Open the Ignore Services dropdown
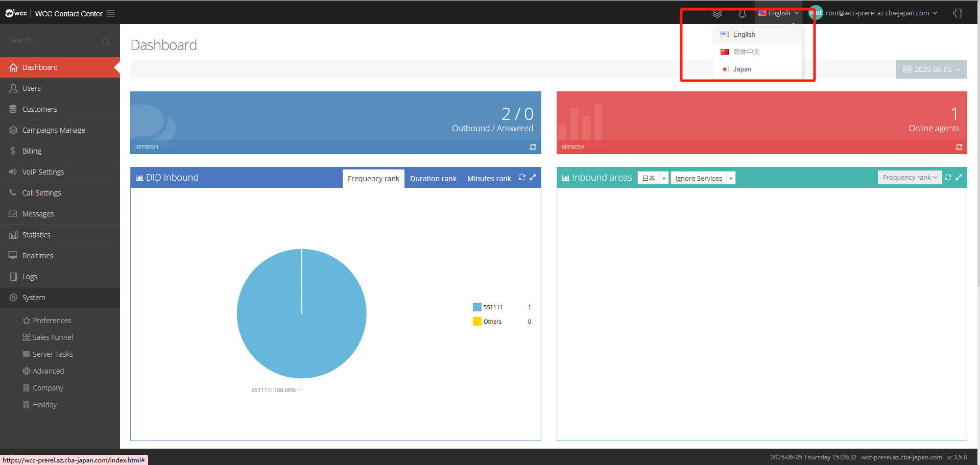This screenshot has height=465, width=980. (x=703, y=178)
